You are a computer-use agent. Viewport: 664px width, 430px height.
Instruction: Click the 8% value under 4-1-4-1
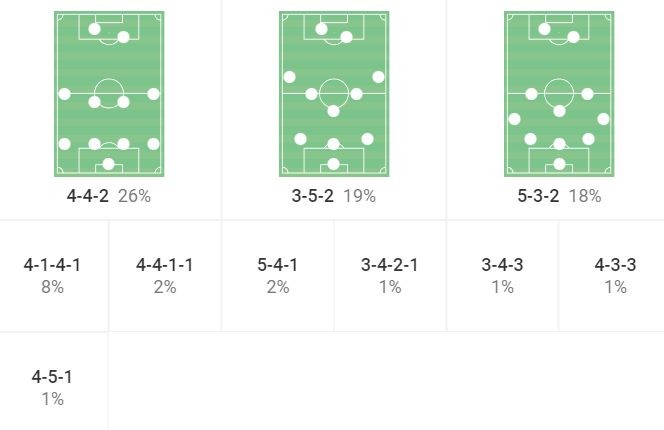[52, 287]
